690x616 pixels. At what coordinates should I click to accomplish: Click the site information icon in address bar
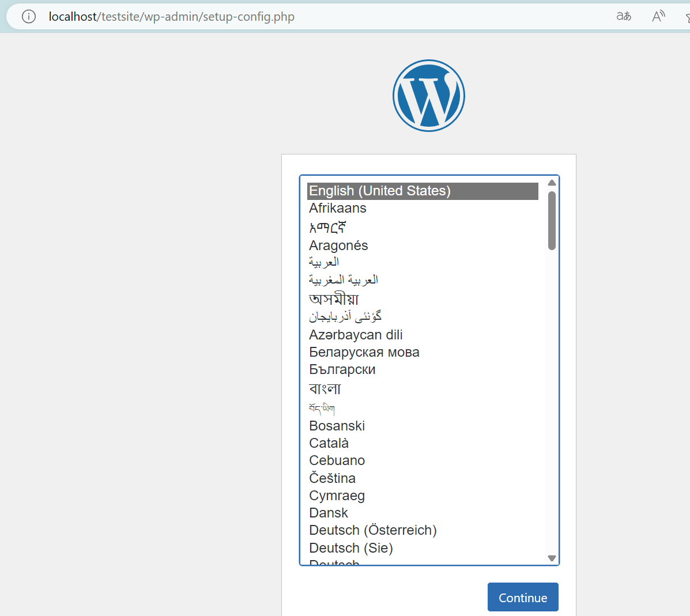(x=29, y=17)
